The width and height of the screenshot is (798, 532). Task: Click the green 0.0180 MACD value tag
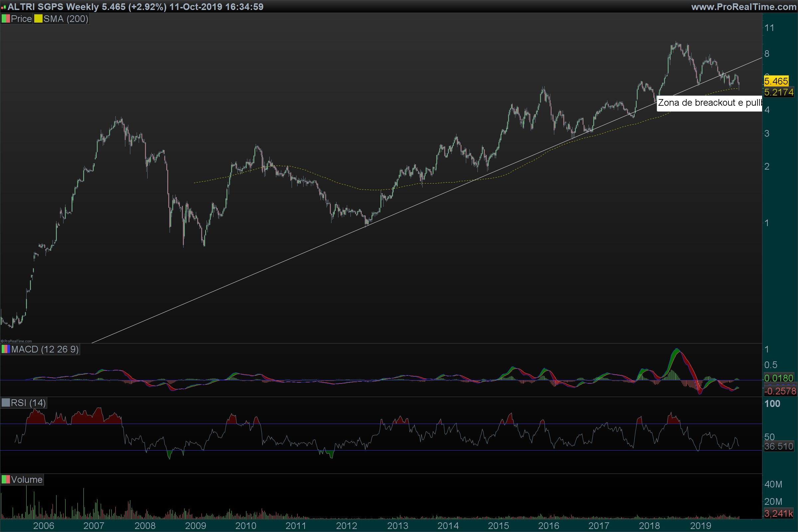779,378
